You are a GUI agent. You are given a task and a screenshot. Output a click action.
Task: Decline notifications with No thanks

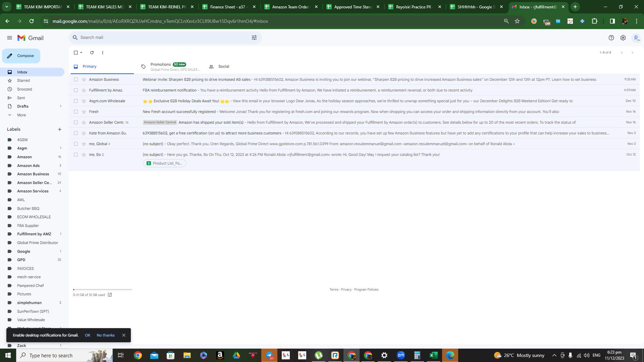(106, 336)
